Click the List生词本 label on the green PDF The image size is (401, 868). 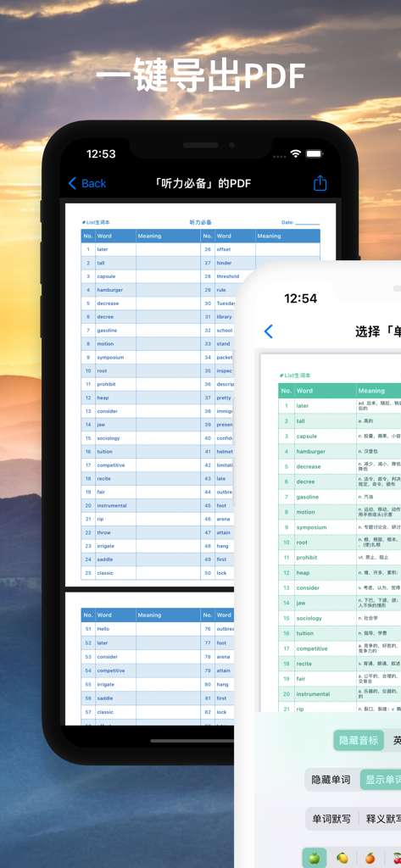[x=295, y=376]
